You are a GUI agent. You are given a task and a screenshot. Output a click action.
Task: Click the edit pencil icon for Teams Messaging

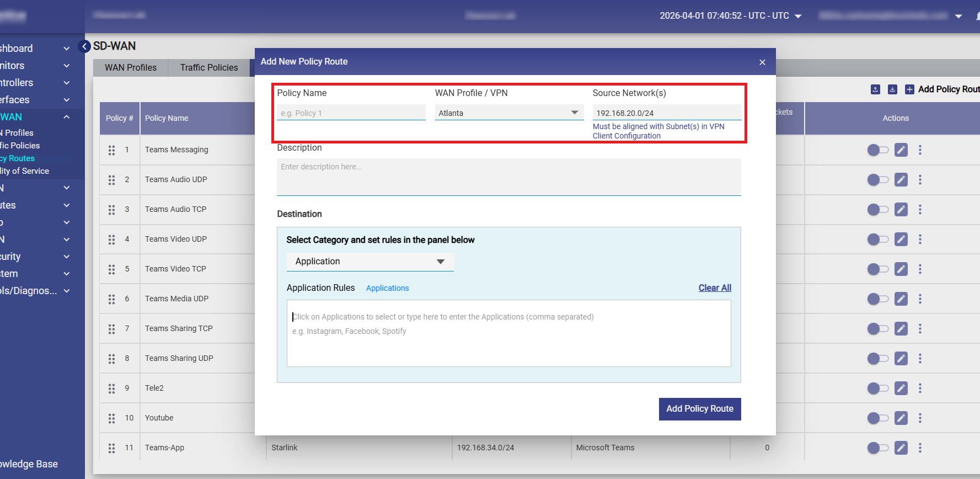[x=901, y=150]
